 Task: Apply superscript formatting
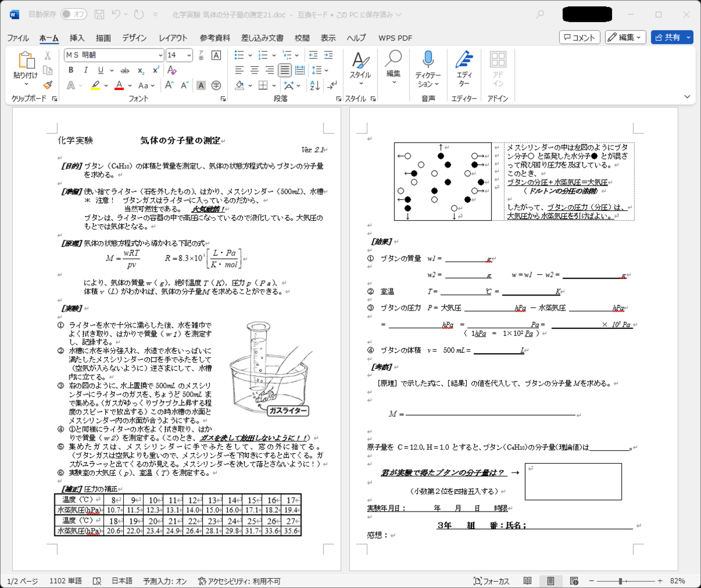[x=156, y=70]
